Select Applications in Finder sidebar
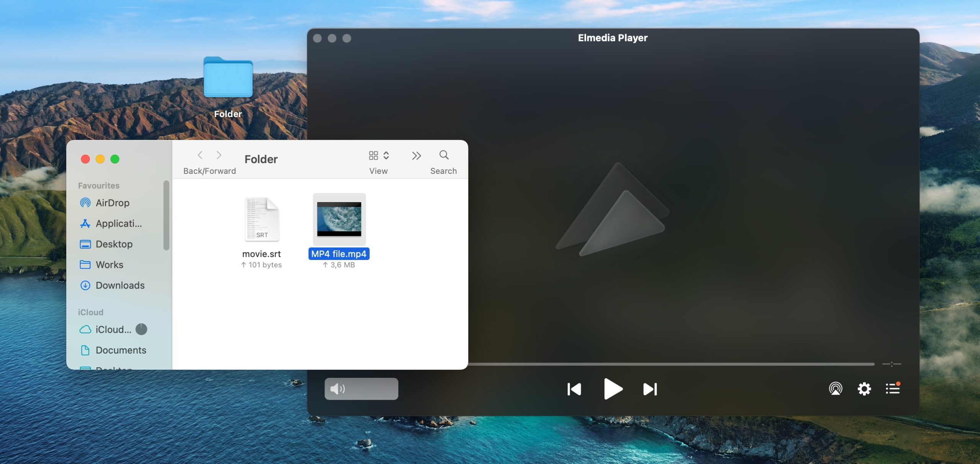This screenshot has width=980, height=464. 119,224
